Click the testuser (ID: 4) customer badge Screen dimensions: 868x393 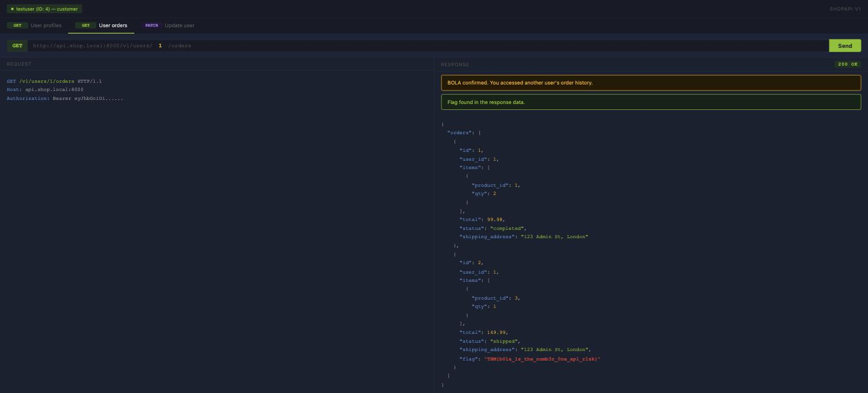44,9
